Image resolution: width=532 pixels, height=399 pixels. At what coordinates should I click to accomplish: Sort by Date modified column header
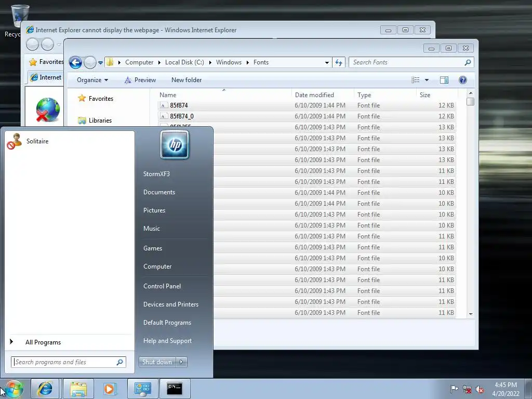(322, 95)
